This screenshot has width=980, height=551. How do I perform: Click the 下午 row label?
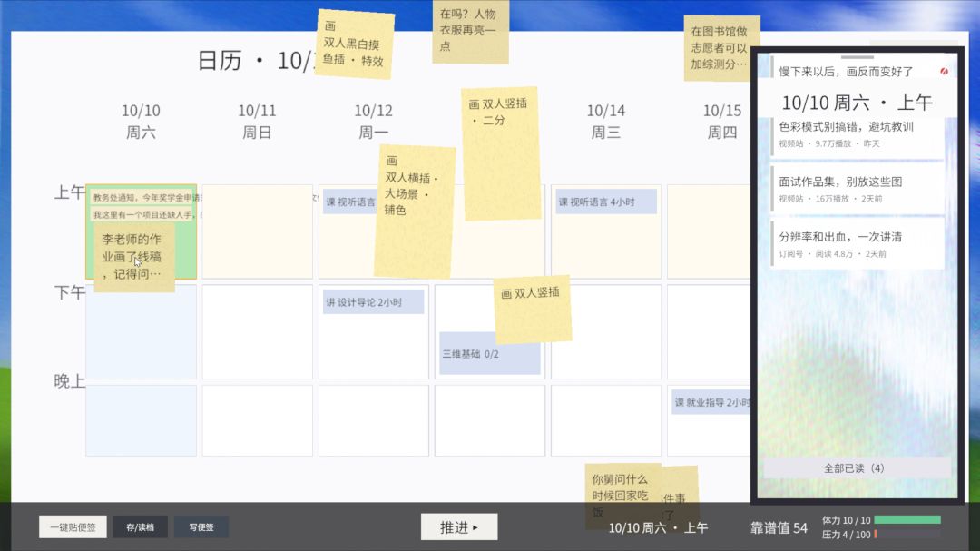tap(69, 292)
